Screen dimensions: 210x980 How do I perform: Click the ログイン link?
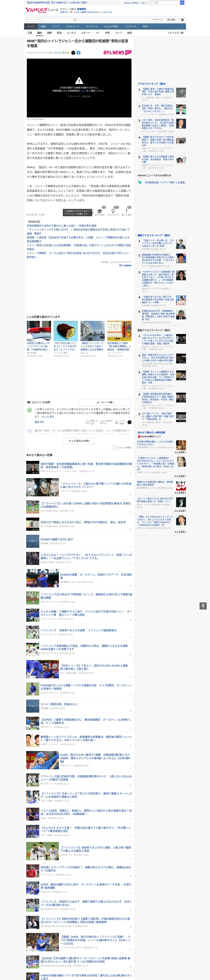64,12
